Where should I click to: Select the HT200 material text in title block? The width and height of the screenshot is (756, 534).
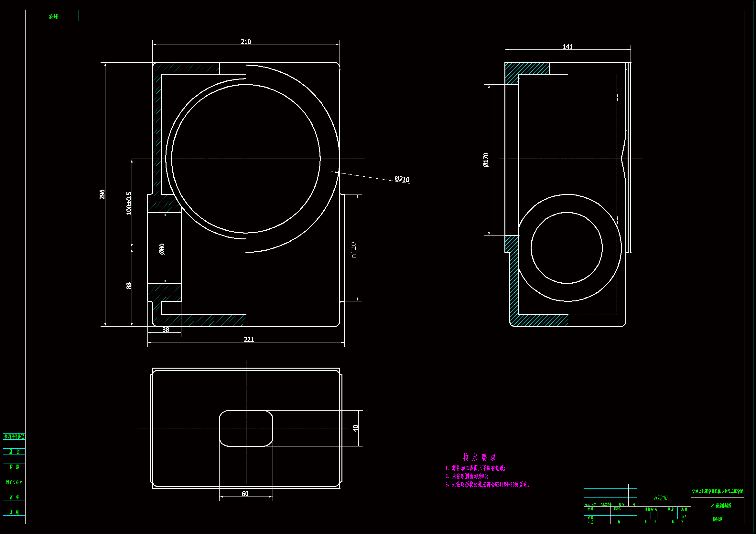(x=661, y=498)
